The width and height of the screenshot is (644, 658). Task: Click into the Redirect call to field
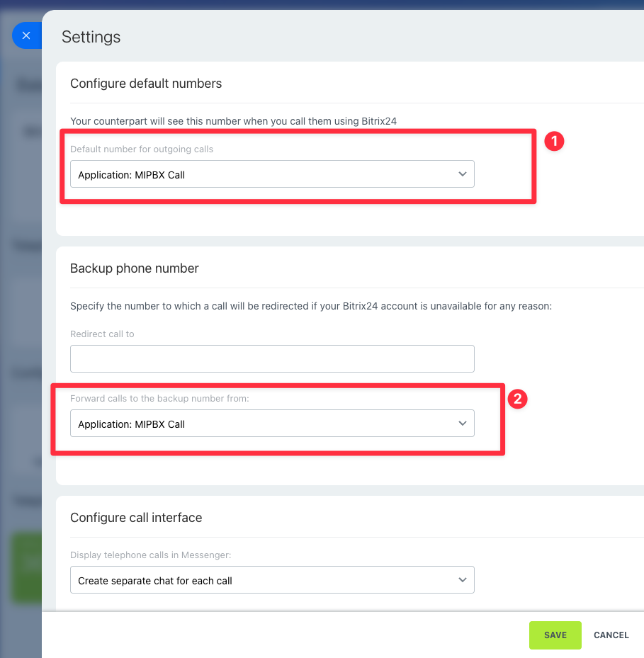coord(272,359)
